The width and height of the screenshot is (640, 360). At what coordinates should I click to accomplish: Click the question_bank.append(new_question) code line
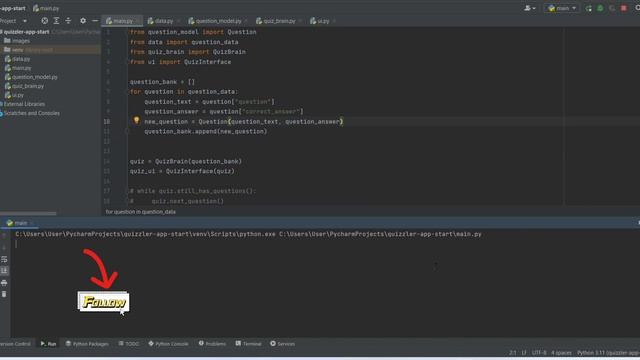tap(205, 131)
